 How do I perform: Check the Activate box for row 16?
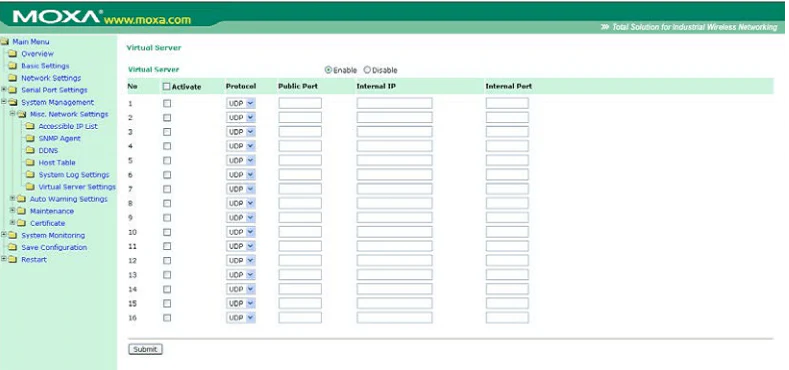[x=167, y=318]
